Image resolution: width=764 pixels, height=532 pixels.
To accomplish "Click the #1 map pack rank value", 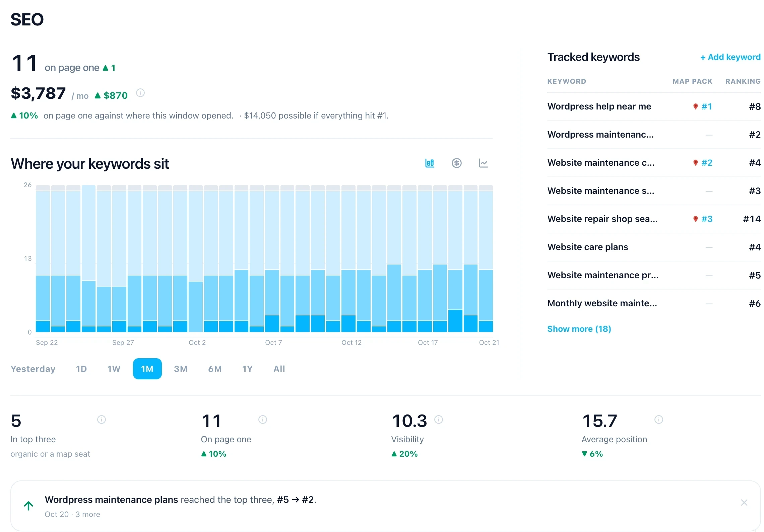I will tap(707, 106).
